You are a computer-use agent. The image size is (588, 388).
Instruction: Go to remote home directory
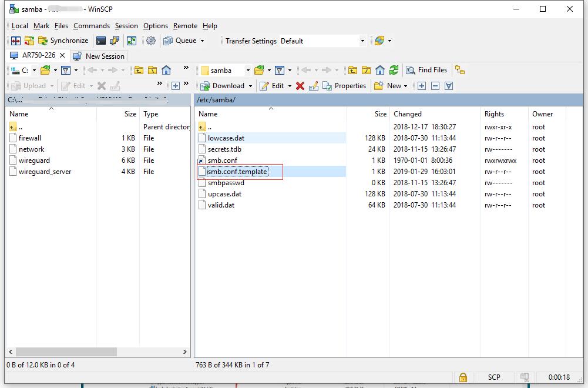(x=380, y=70)
